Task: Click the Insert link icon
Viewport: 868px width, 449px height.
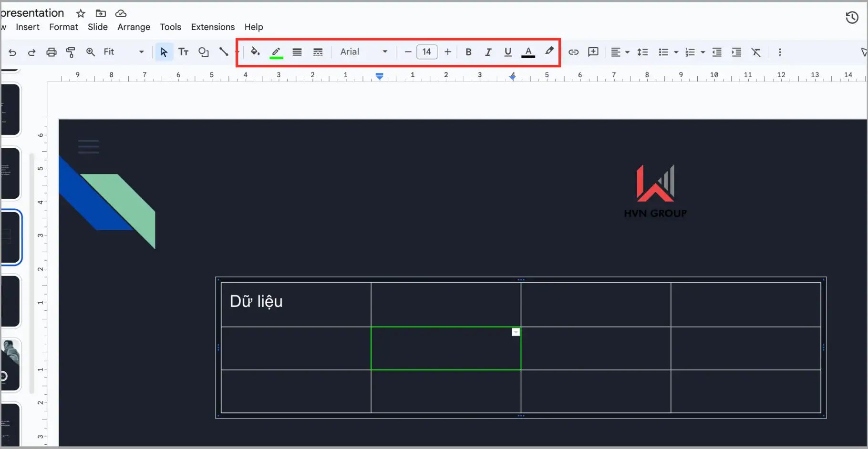Action: pos(573,52)
